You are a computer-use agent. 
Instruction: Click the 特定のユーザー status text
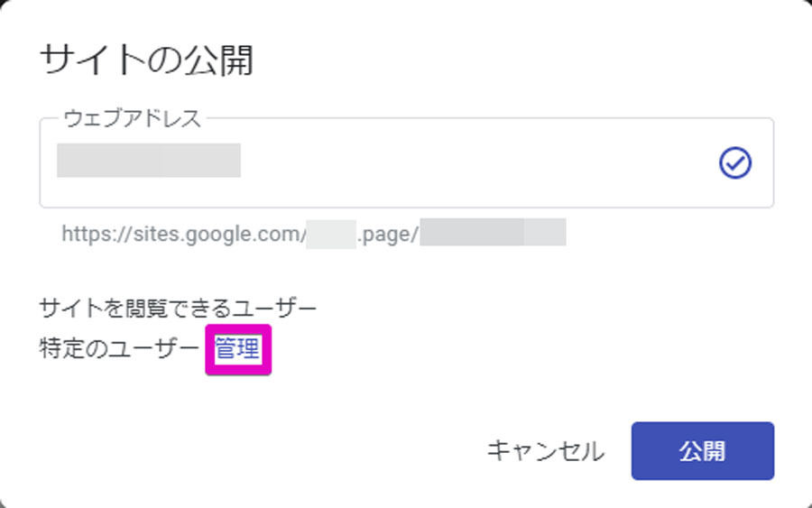pos(119,348)
